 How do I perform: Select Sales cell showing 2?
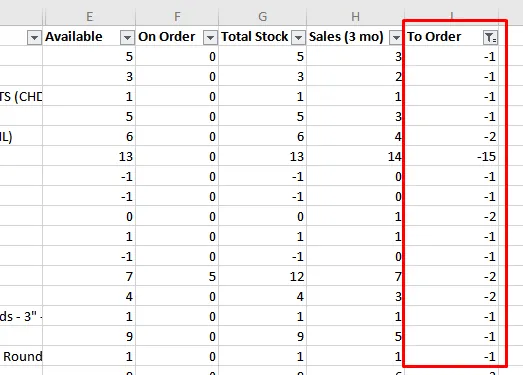[x=355, y=76]
